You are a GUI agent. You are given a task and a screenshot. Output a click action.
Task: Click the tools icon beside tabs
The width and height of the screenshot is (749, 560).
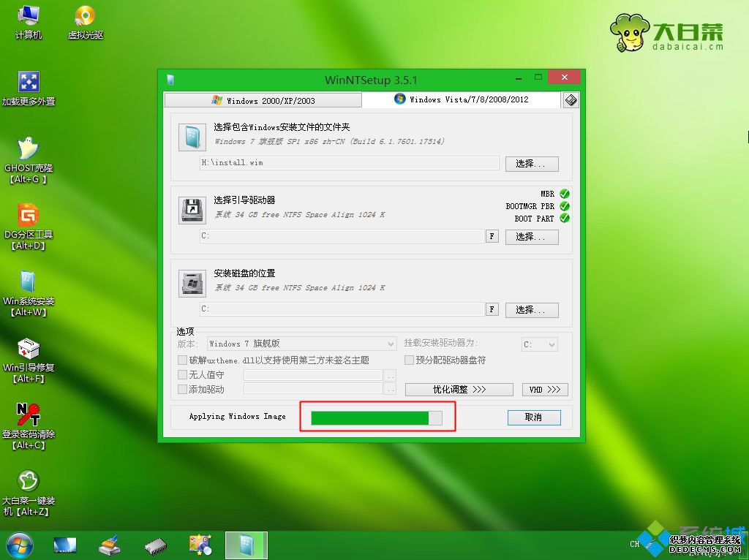coord(571,100)
